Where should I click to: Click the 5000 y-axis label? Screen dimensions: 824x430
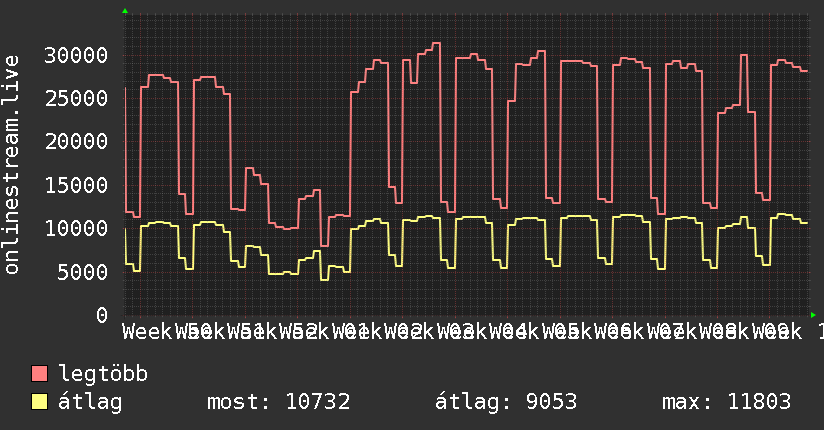[83, 272]
